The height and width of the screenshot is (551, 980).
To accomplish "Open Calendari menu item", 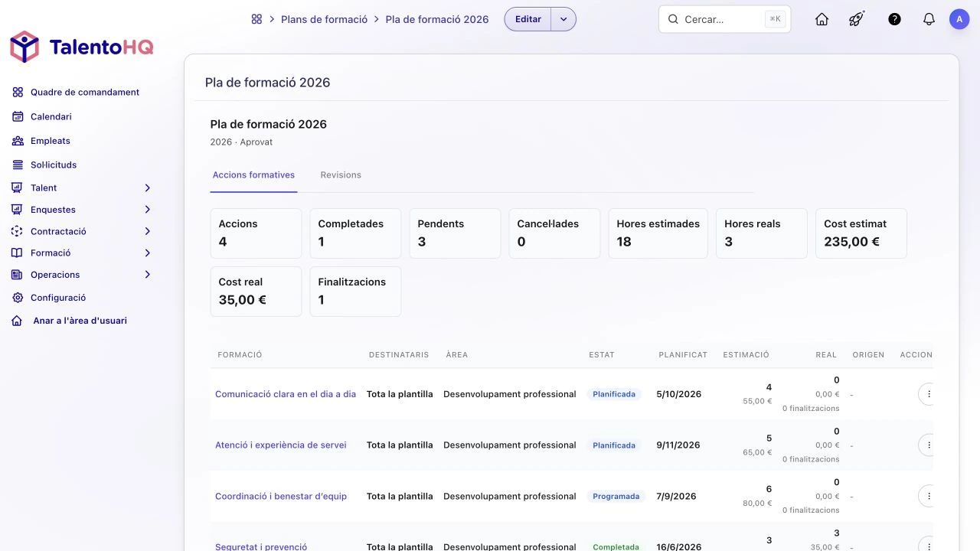I will [51, 116].
